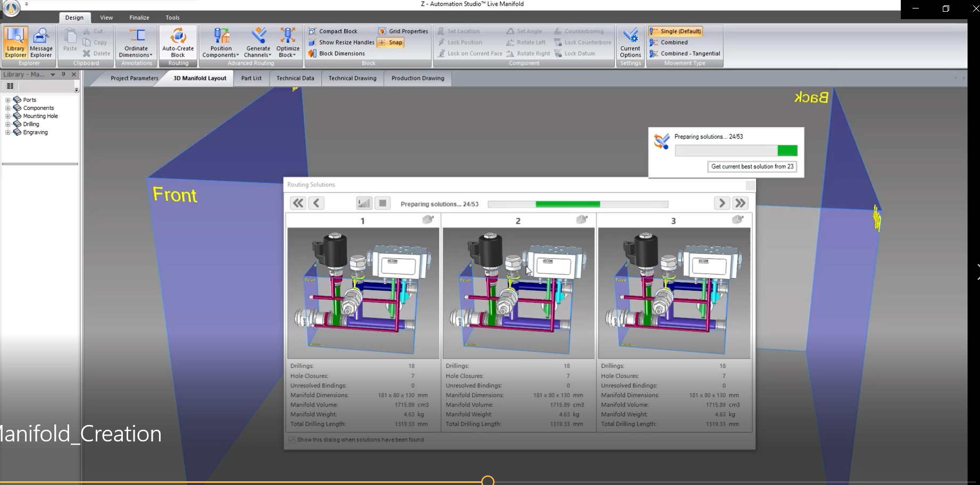The height and width of the screenshot is (485, 980).
Task: Expand the Engraving tree node
Action: click(x=8, y=132)
